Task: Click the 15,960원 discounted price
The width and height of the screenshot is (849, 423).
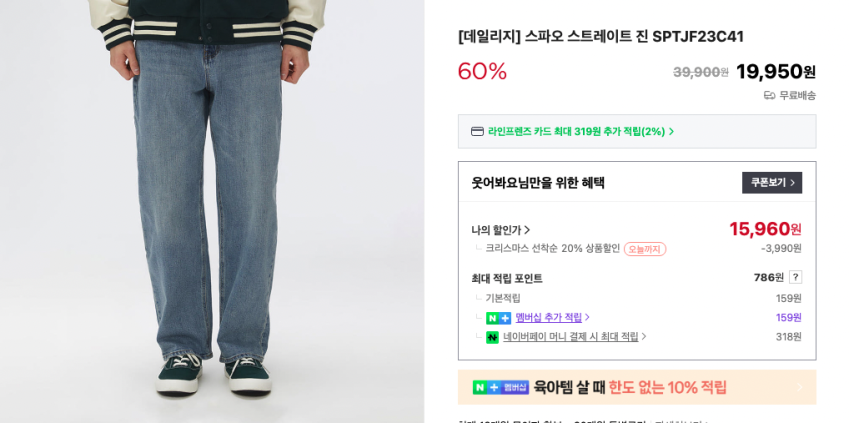Action: [x=765, y=229]
